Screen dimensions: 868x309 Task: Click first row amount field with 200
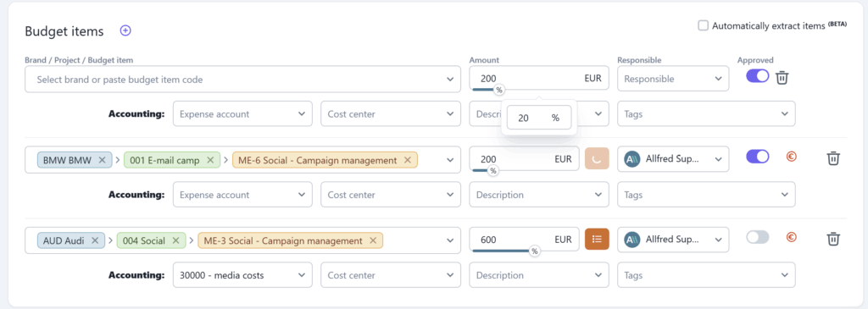point(539,78)
